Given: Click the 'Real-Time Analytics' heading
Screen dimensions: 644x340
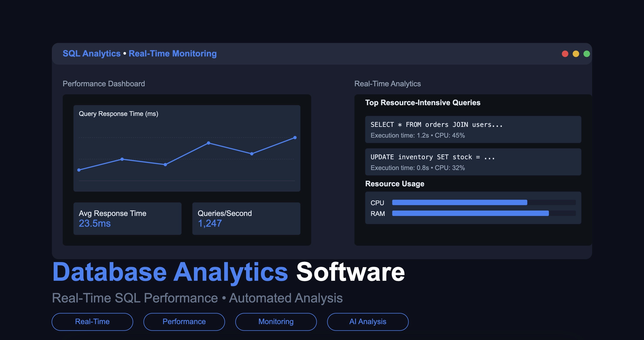Looking at the screenshot, I should pos(387,83).
